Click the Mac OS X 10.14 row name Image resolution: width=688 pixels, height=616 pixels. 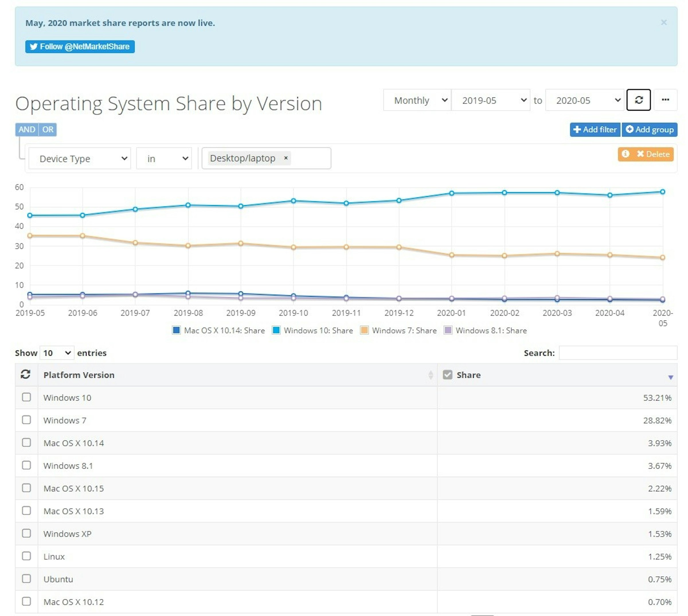point(73,443)
